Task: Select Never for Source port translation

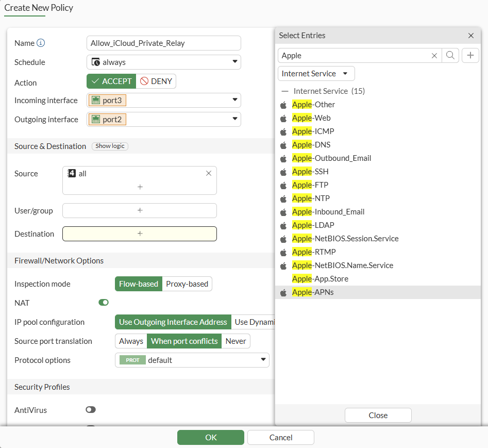Action: pos(236,341)
